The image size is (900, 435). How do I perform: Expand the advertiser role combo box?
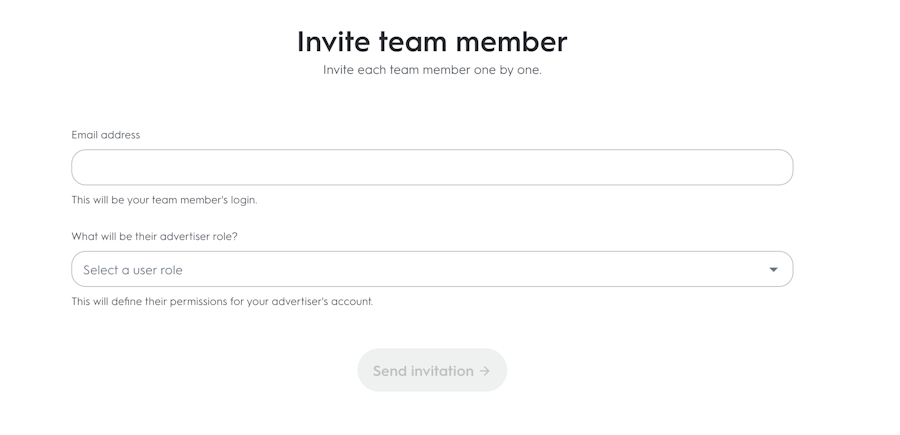point(432,269)
